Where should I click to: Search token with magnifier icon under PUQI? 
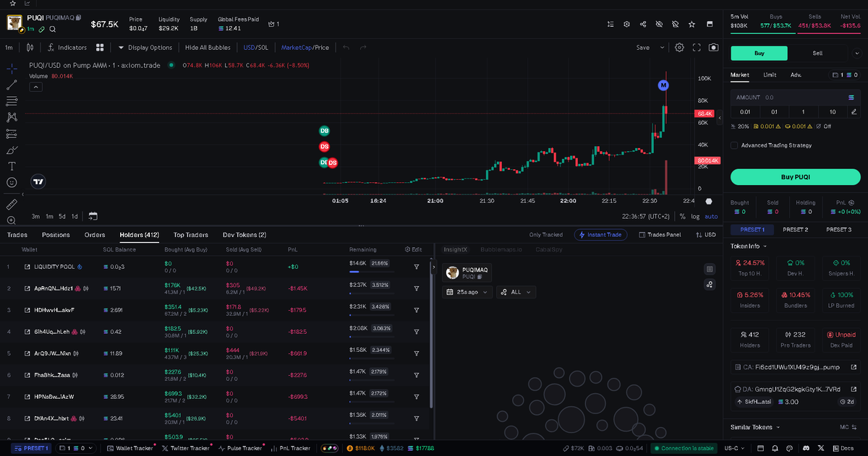[x=51, y=29]
